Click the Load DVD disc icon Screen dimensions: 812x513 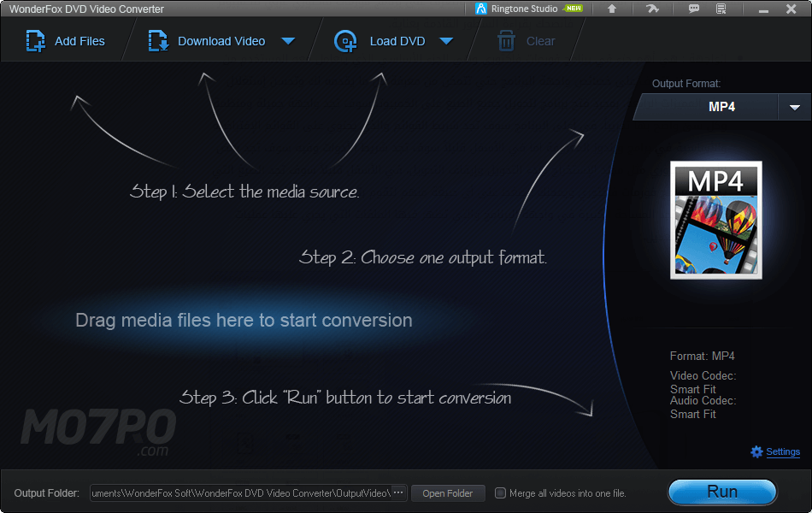point(345,41)
